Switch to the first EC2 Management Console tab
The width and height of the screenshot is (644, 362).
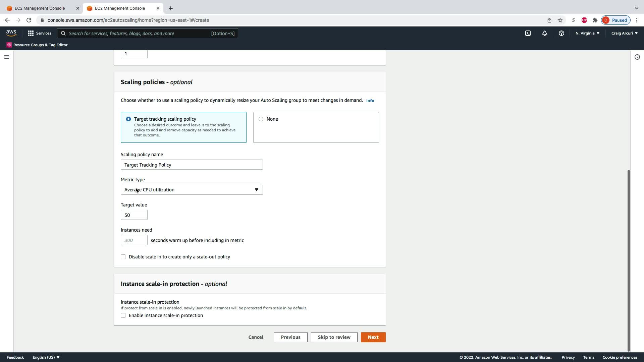click(x=40, y=8)
